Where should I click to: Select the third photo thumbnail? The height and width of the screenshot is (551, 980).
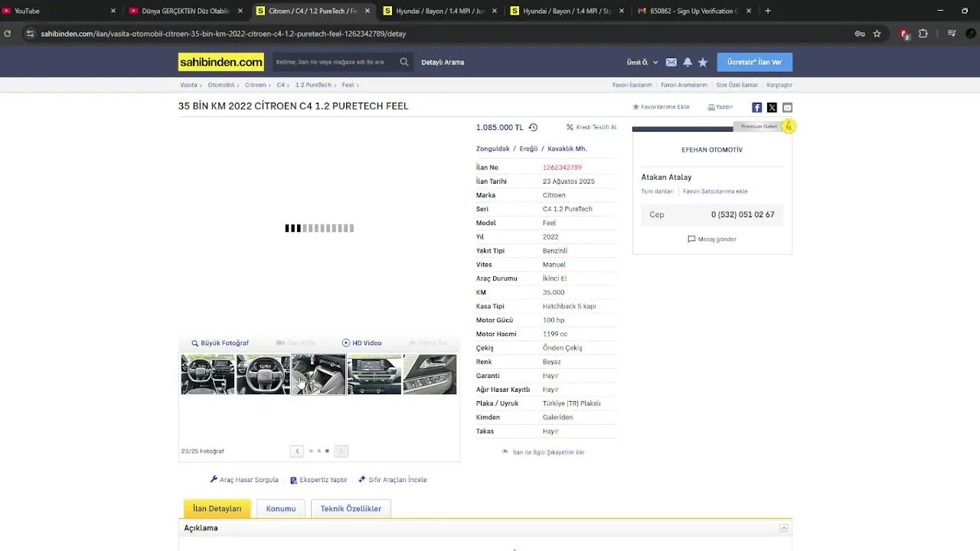pyautogui.click(x=318, y=374)
